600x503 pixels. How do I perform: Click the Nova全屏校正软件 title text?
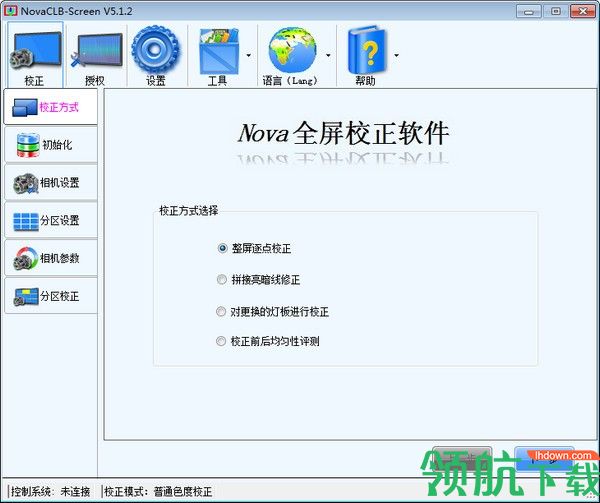click(x=343, y=134)
